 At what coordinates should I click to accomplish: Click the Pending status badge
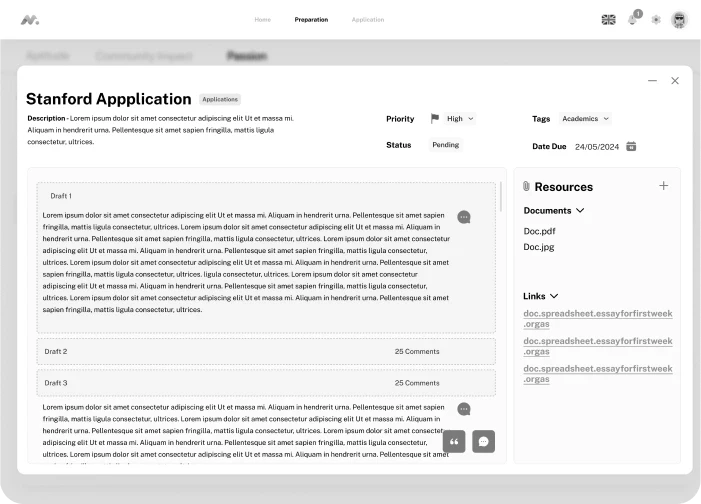pos(445,145)
